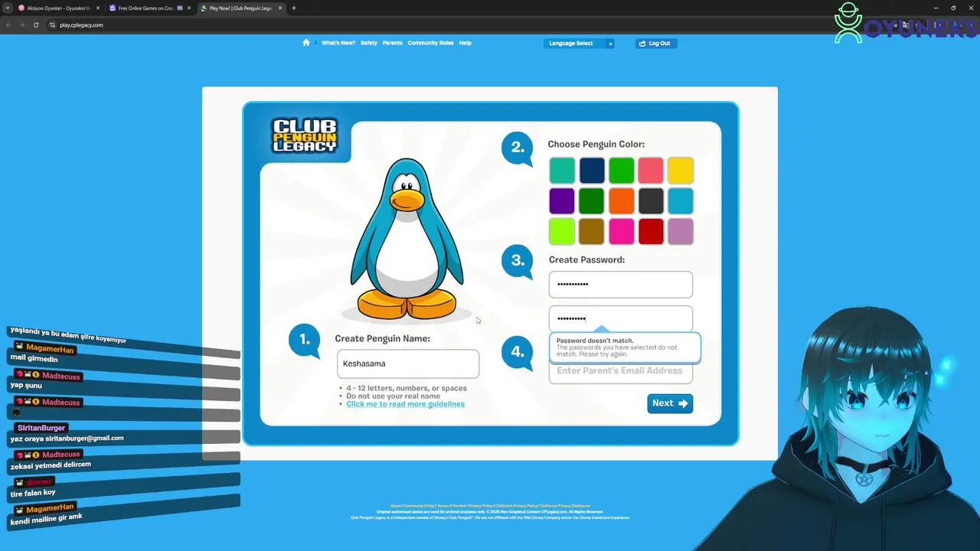The image size is (980, 551).
Task: Open the What's New? menu link
Action: 338,43
